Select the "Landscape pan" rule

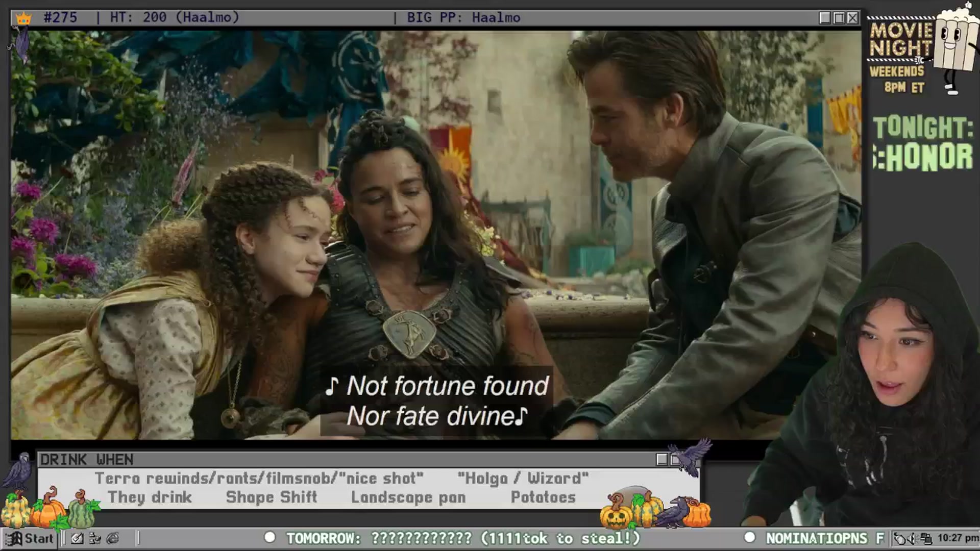point(408,497)
